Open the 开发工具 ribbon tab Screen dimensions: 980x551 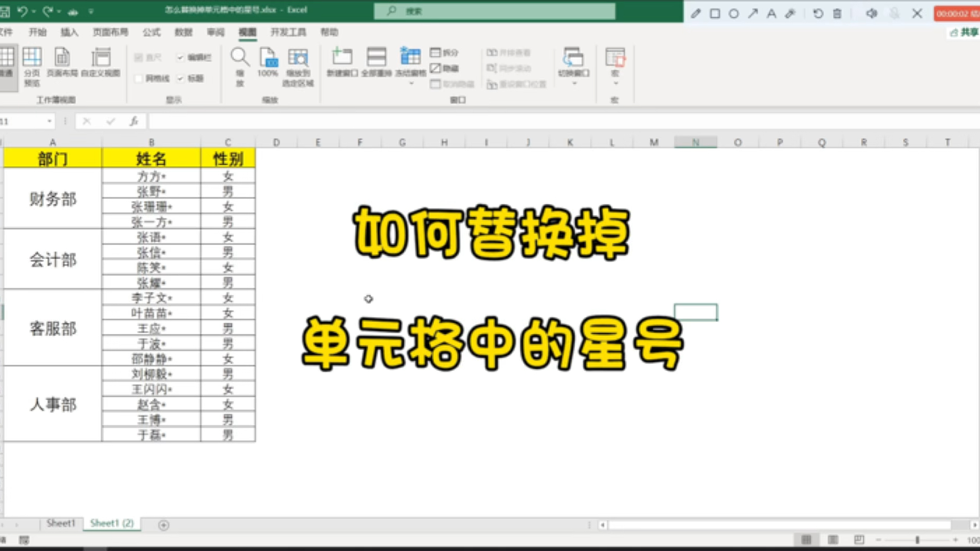288,32
